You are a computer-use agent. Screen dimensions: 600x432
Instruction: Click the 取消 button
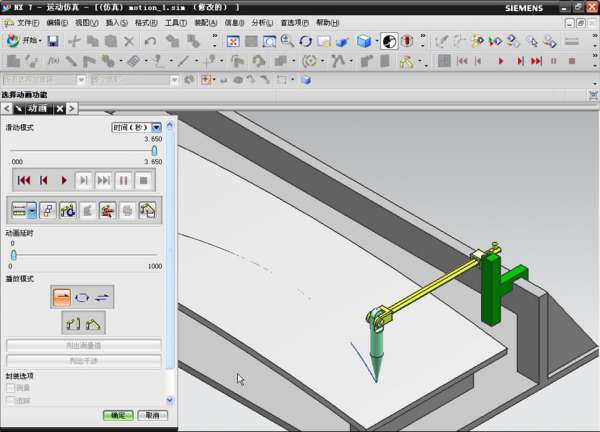tap(151, 414)
